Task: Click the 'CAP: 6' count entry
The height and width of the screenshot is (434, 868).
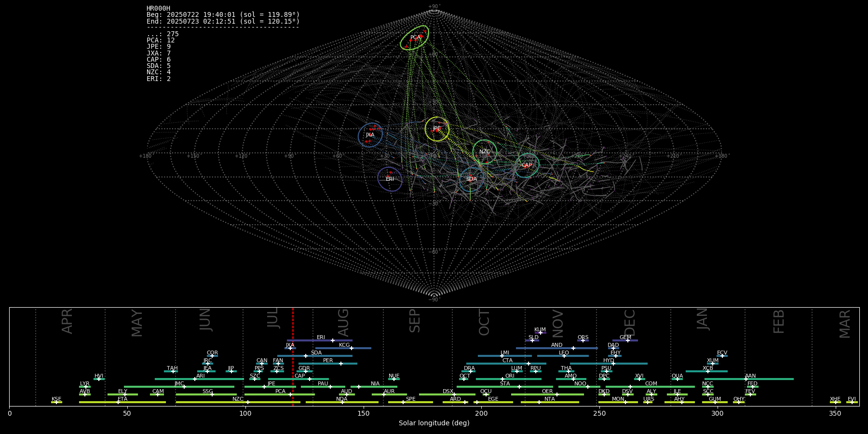Action: click(x=159, y=59)
